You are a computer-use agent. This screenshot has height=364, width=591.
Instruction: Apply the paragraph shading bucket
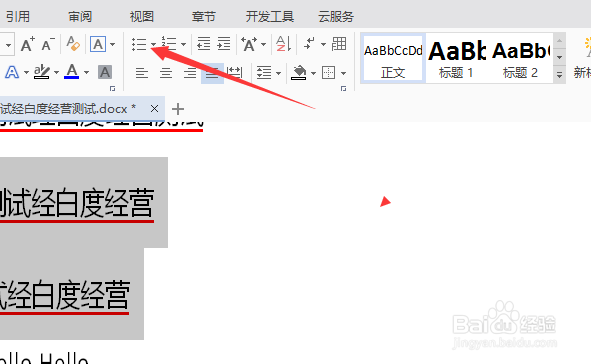299,73
